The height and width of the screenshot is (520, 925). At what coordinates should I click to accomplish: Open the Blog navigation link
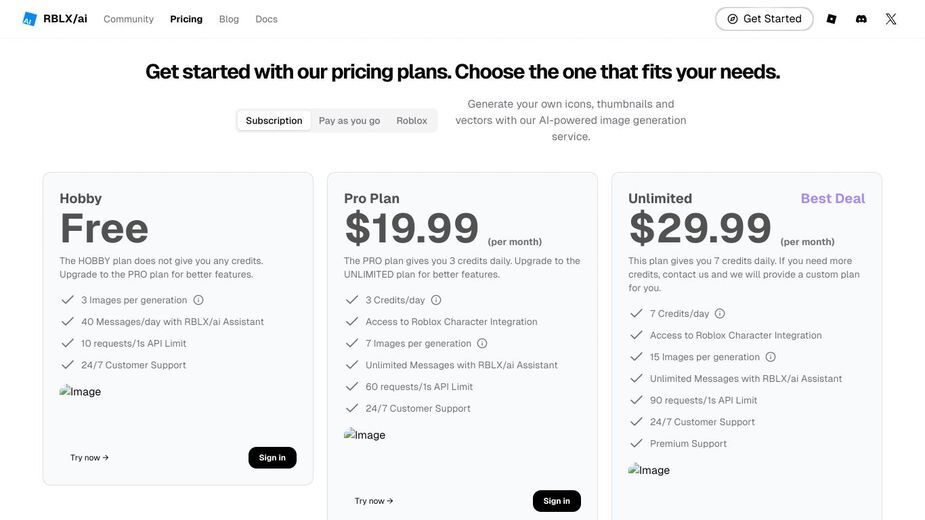(229, 19)
